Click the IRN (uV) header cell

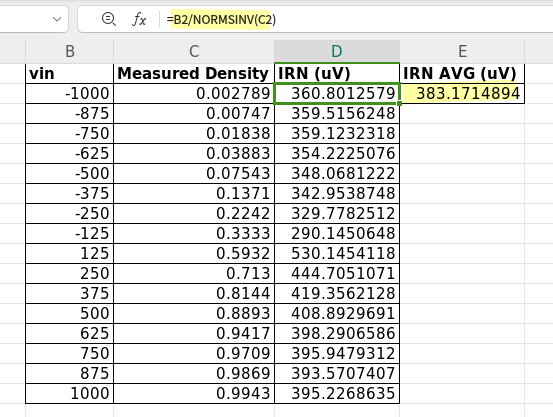tap(337, 73)
